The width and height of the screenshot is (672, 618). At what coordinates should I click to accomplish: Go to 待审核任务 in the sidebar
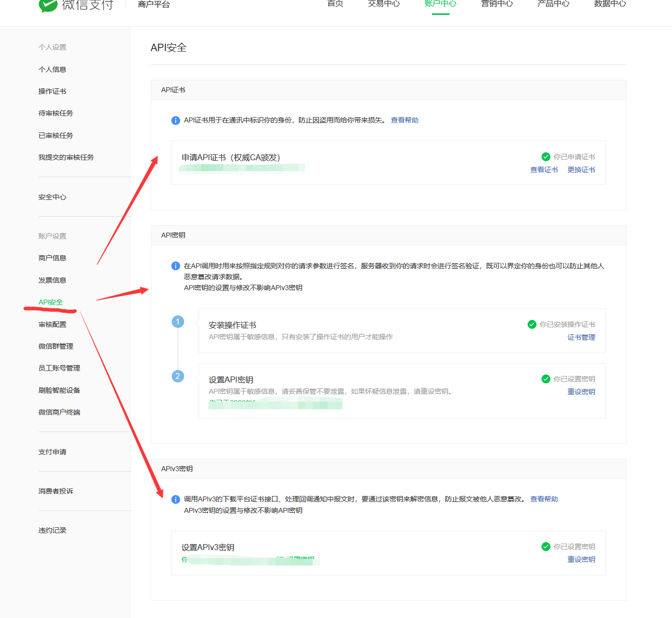tap(56, 113)
